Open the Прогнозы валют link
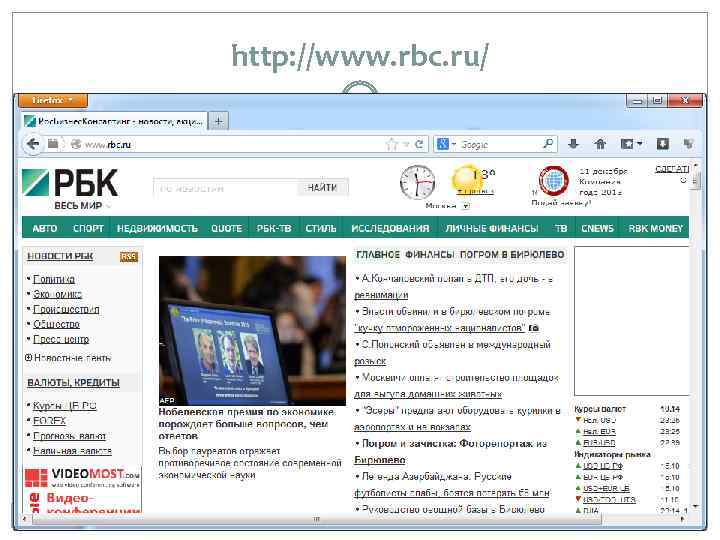 (x=69, y=436)
